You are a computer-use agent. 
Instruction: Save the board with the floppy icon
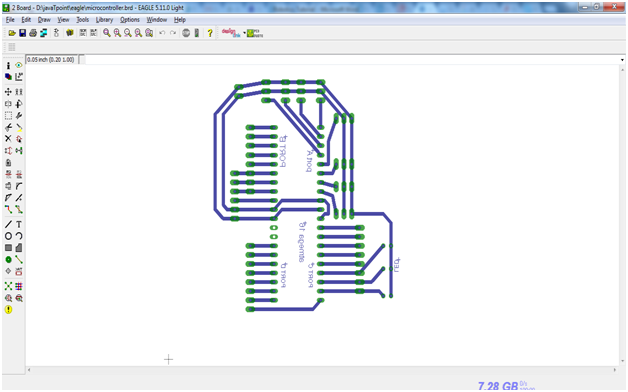click(x=22, y=33)
